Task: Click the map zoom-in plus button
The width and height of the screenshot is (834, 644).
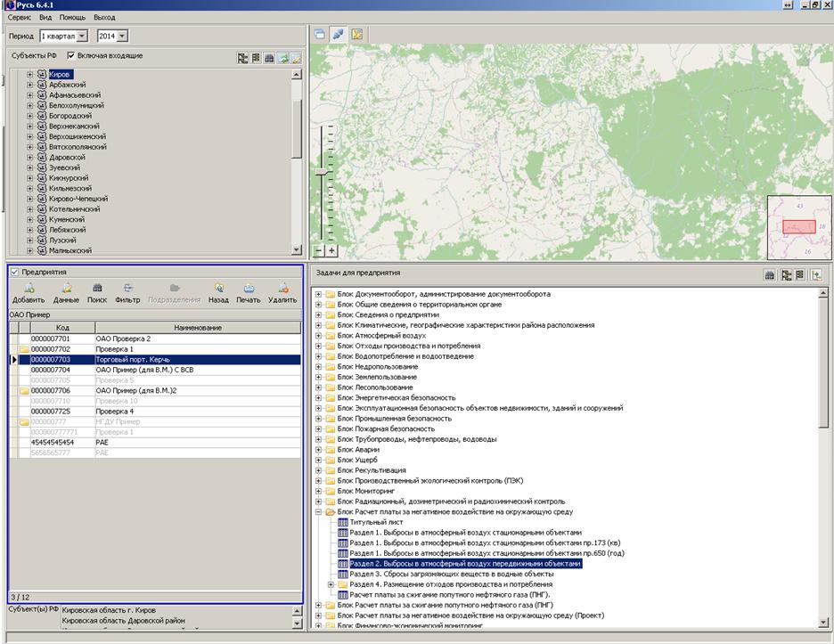Action: [x=332, y=251]
